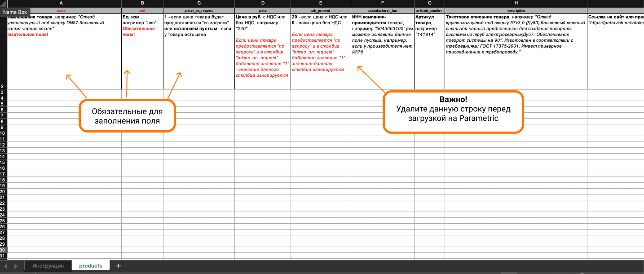Image resolution: width=644 pixels, height=274 pixels.
Task: Select column A header
Action: point(61,3)
